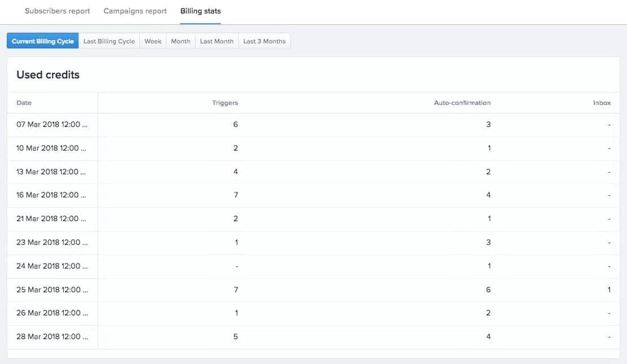Click the 24 Mar 2018 date cell

52,266
